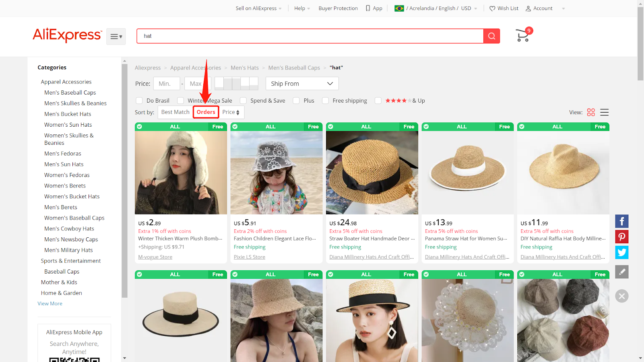Open Buyer Protection page
This screenshot has width=644, height=362.
(338, 8)
